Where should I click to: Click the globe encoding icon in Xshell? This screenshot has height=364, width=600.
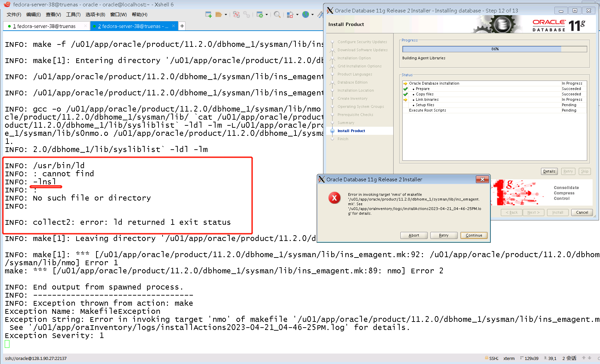[x=306, y=14]
